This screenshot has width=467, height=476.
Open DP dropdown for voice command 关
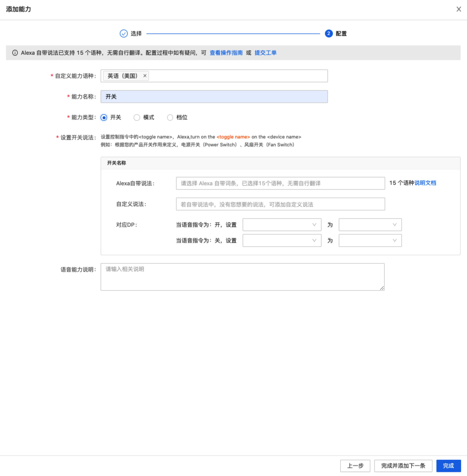[282, 240]
